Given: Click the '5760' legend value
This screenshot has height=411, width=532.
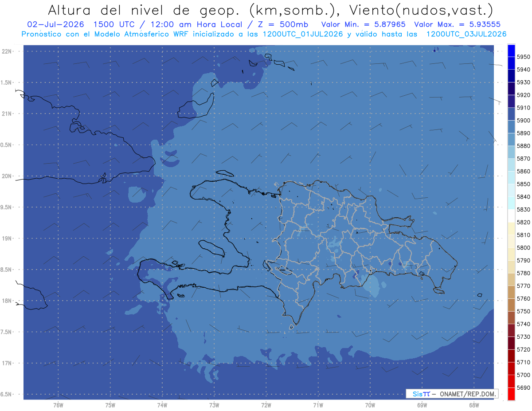Looking at the screenshot, I should [523, 298].
